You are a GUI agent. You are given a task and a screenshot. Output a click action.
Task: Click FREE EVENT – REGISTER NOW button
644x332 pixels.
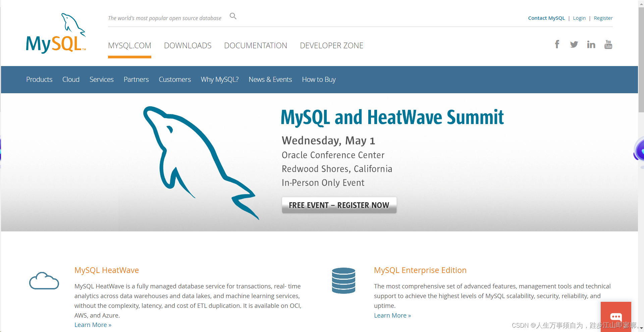click(339, 205)
